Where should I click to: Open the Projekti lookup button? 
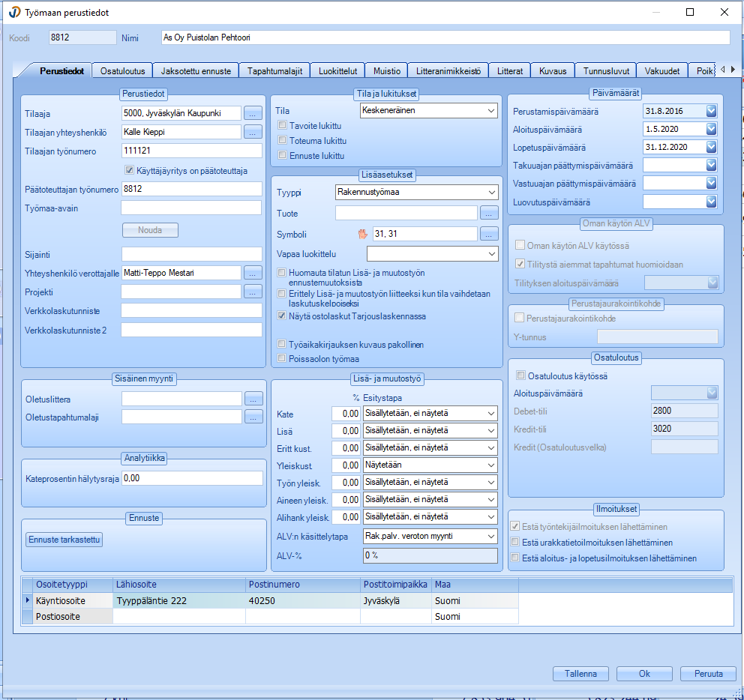click(x=253, y=292)
